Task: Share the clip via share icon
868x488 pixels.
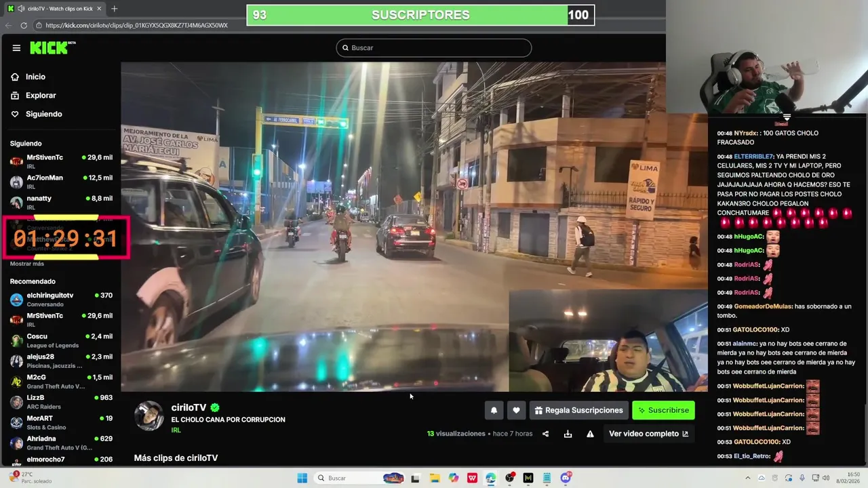Action: click(545, 434)
